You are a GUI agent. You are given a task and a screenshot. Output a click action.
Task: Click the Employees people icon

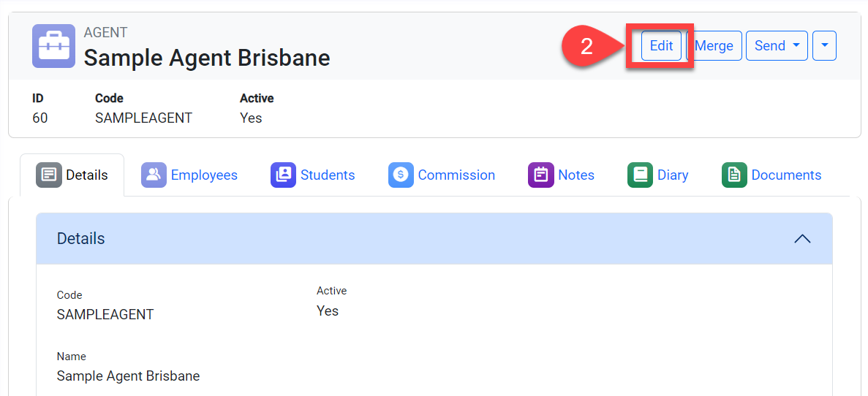154,175
